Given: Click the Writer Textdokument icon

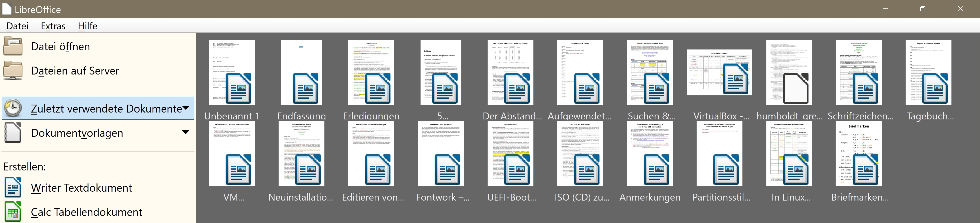Looking at the screenshot, I should coord(13,188).
